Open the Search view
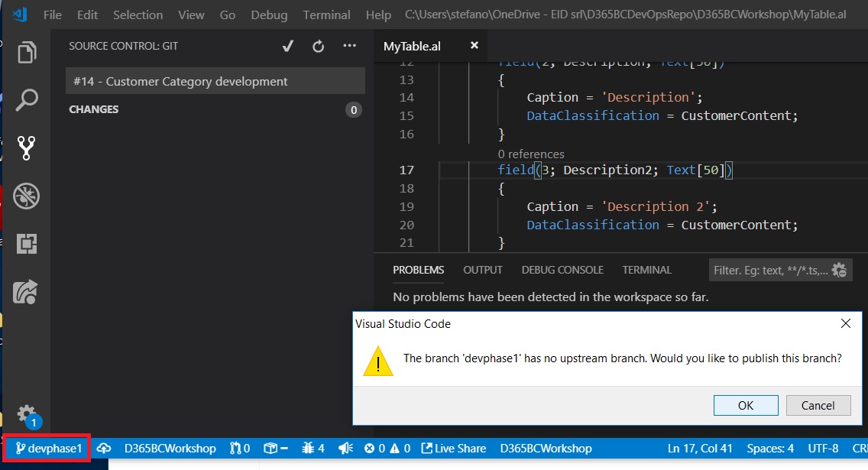The image size is (868, 470). [x=28, y=99]
